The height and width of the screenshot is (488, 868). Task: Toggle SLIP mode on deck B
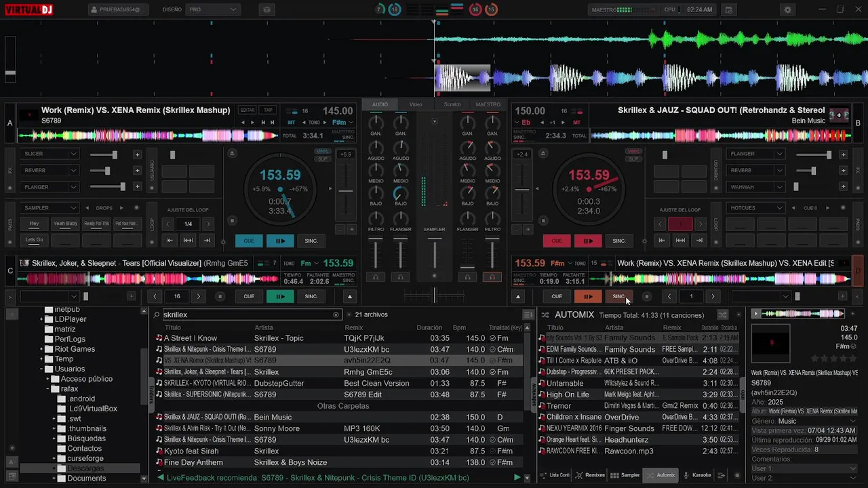pos(633,159)
